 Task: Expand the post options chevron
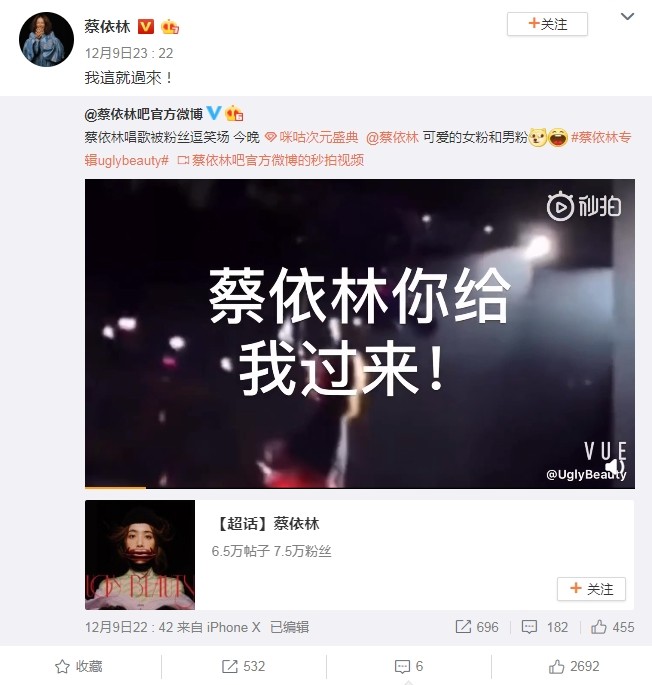click(627, 17)
